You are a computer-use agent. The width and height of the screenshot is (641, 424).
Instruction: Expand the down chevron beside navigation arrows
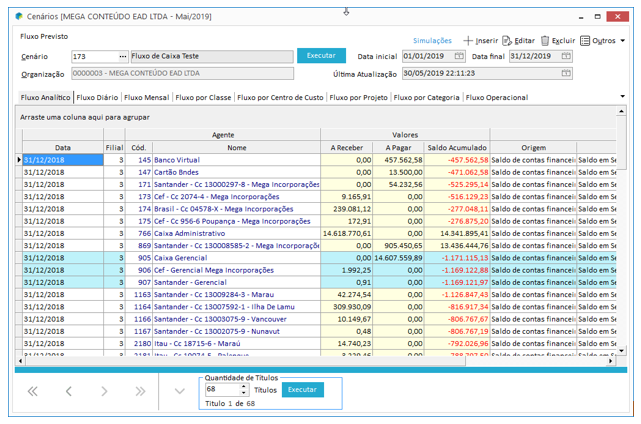click(179, 390)
